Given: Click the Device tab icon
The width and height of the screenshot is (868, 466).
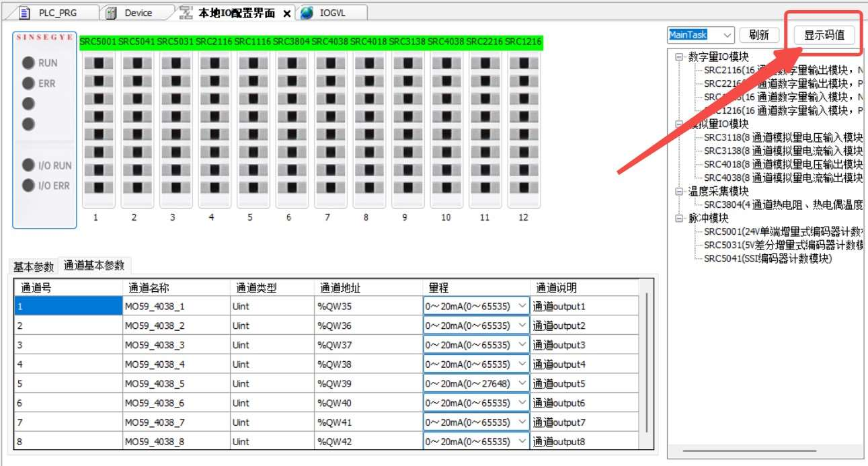Looking at the screenshot, I should click(112, 13).
